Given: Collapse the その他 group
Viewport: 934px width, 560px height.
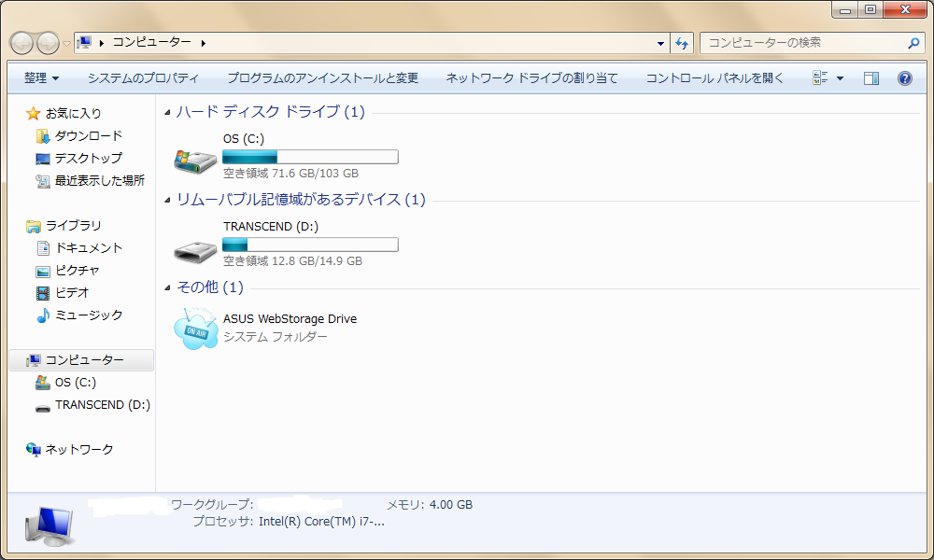Looking at the screenshot, I should click(167, 288).
